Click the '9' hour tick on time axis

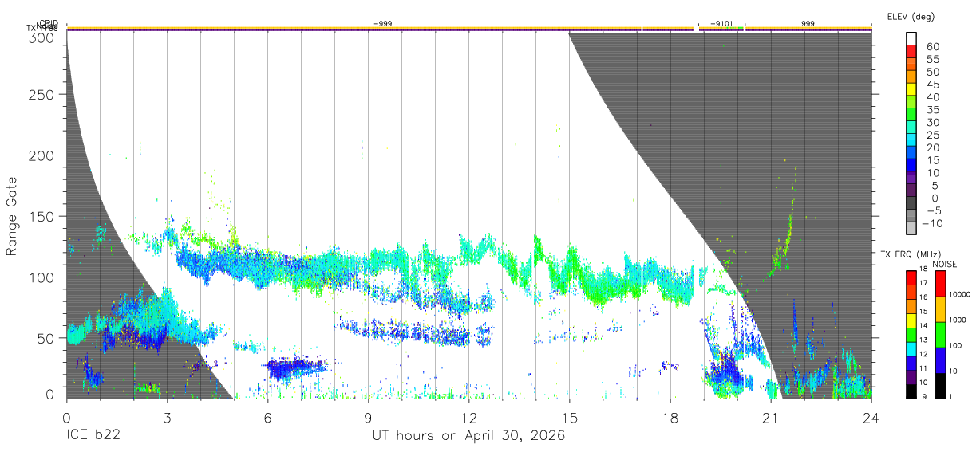[368, 417]
